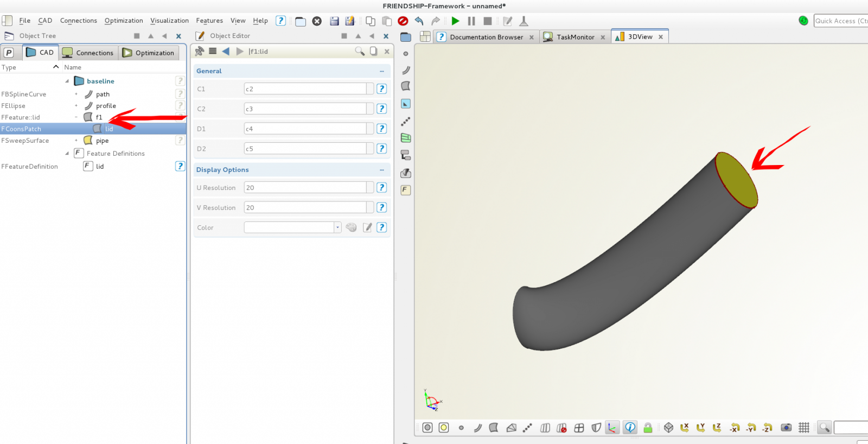Toggle the curve visibility filter in the 3DView toolbar

point(478,428)
